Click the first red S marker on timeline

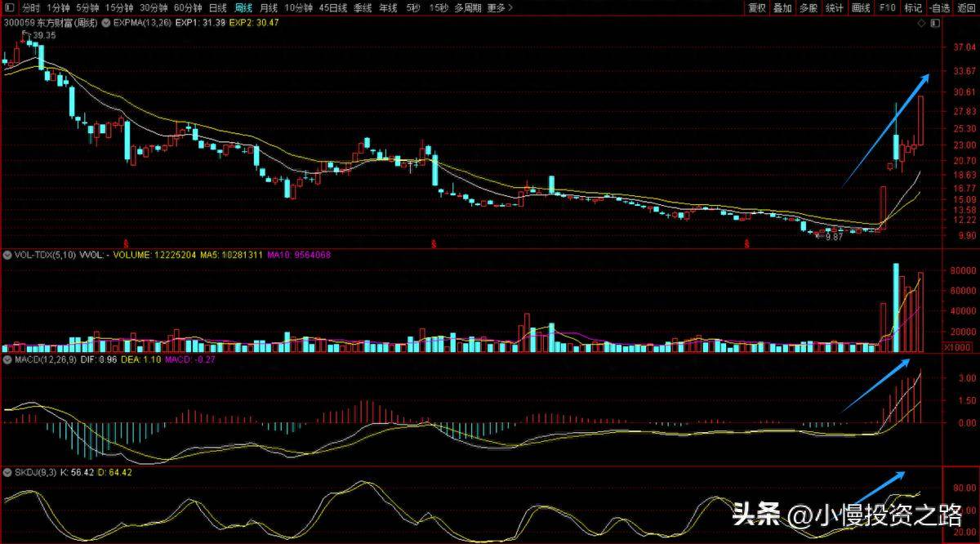point(126,244)
